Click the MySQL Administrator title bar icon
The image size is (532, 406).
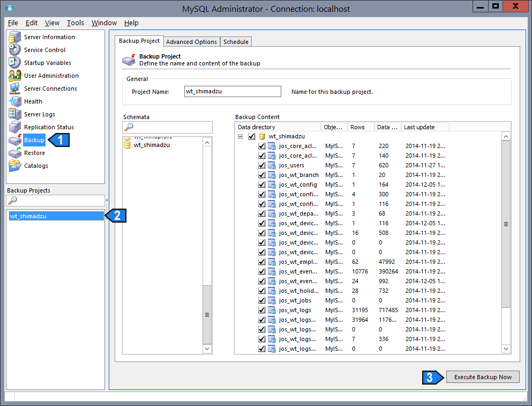coord(10,8)
